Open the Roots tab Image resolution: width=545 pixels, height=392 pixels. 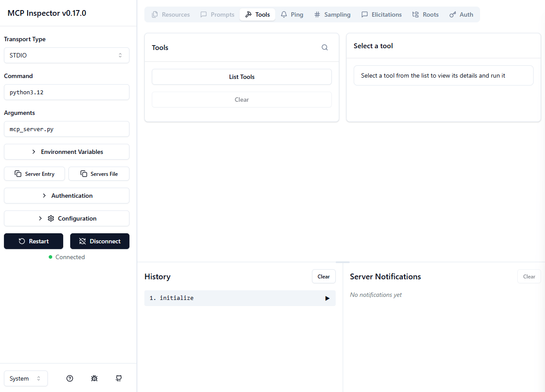point(425,14)
